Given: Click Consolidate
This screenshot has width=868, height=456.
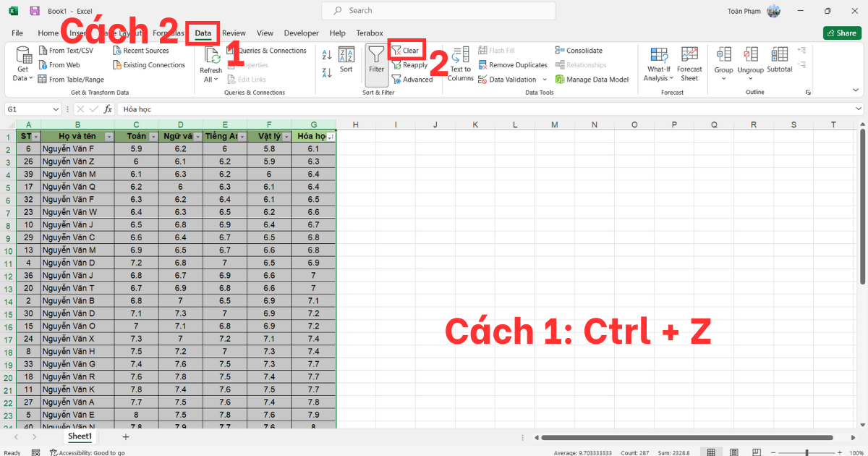Looking at the screenshot, I should [x=579, y=51].
